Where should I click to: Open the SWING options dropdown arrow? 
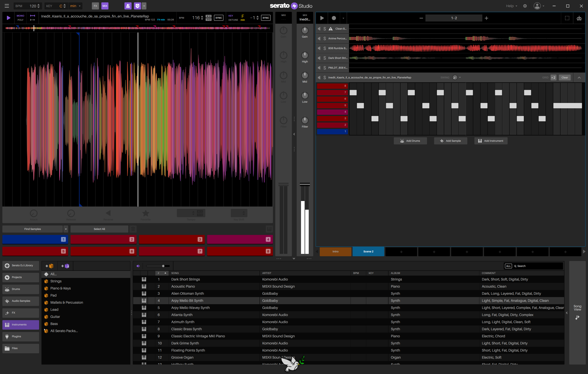(460, 78)
